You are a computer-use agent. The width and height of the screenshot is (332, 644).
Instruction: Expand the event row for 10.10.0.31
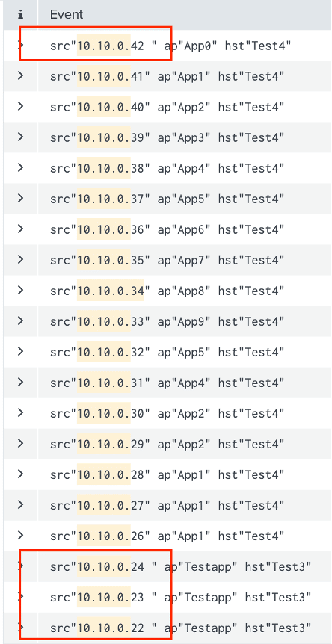click(20, 383)
